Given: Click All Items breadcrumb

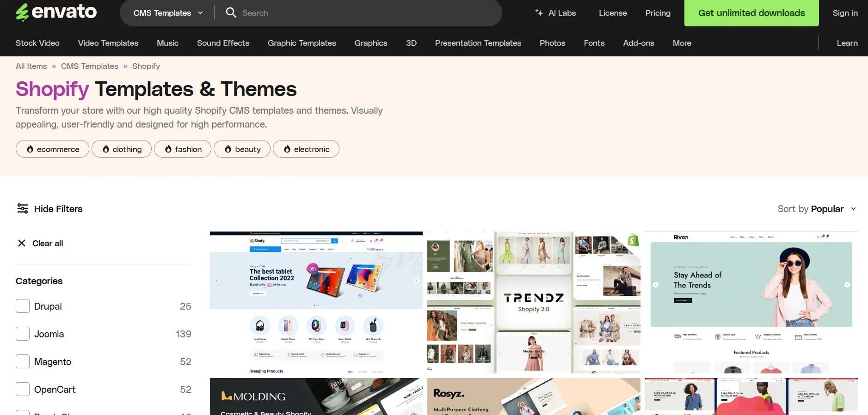Looking at the screenshot, I should coord(31,66).
